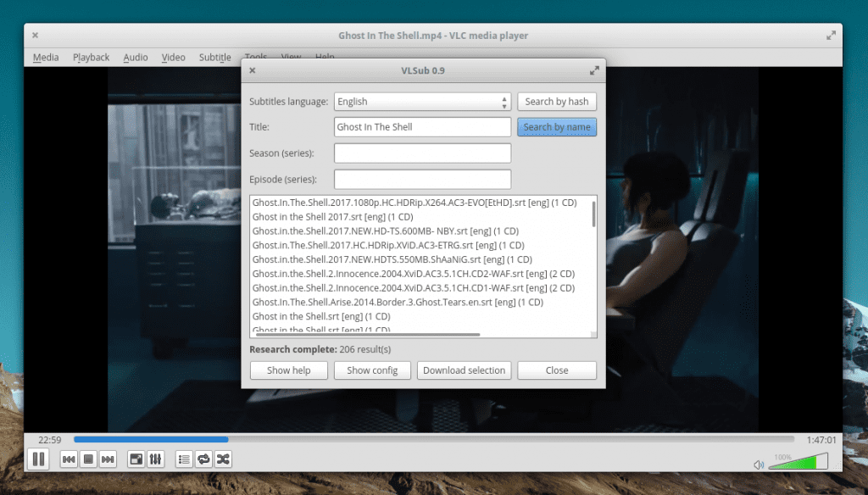The image size is (868, 495).
Task: Skip to previous media track
Action: coord(69,459)
